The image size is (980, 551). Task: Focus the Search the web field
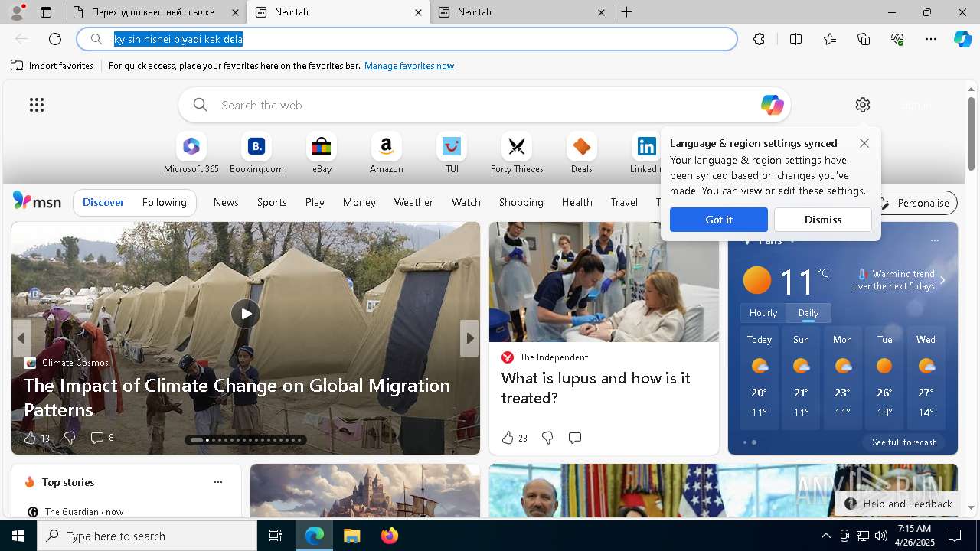coord(484,105)
